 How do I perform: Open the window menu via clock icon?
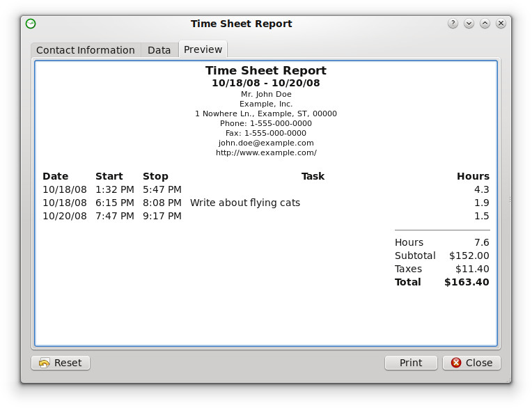click(x=31, y=24)
